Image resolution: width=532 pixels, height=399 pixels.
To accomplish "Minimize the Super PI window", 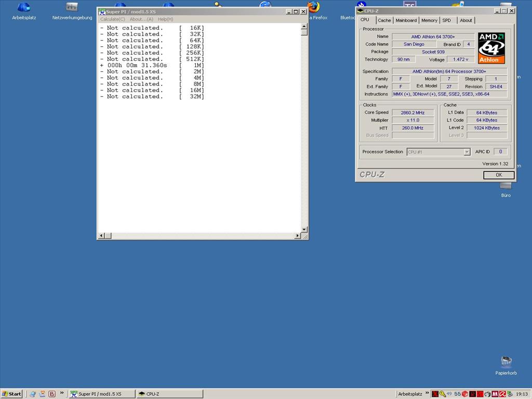I will coord(289,11).
